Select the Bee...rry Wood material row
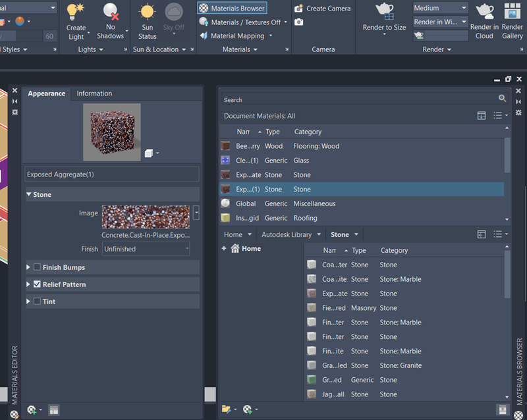 (362, 146)
